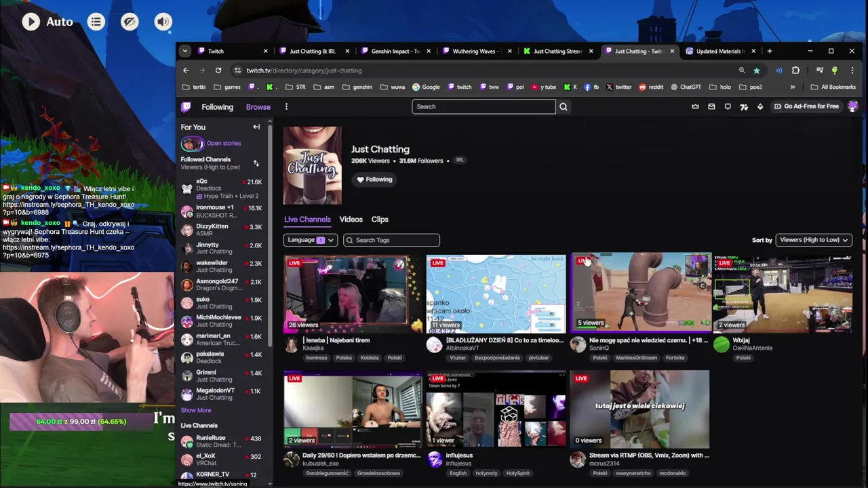This screenshot has height=488, width=868.
Task: Click the Twitch Search input field
Action: [x=484, y=106]
